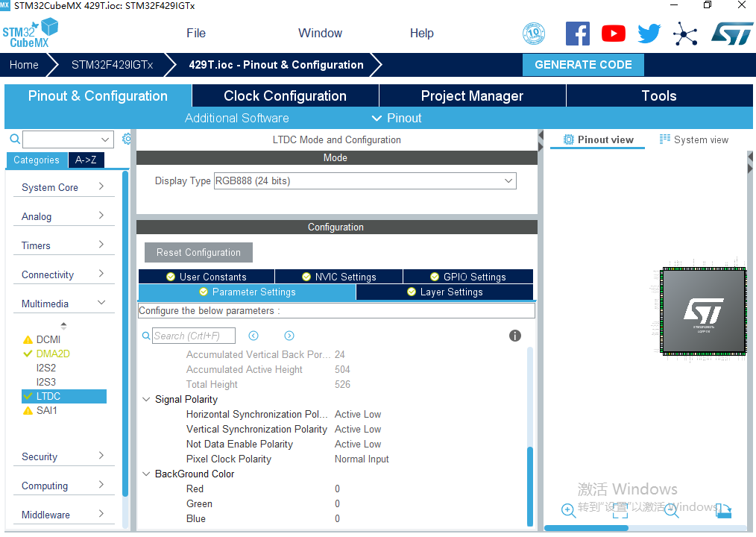This screenshot has height=537, width=756.
Task: Click the category search magnifier icon
Action: 15,139
